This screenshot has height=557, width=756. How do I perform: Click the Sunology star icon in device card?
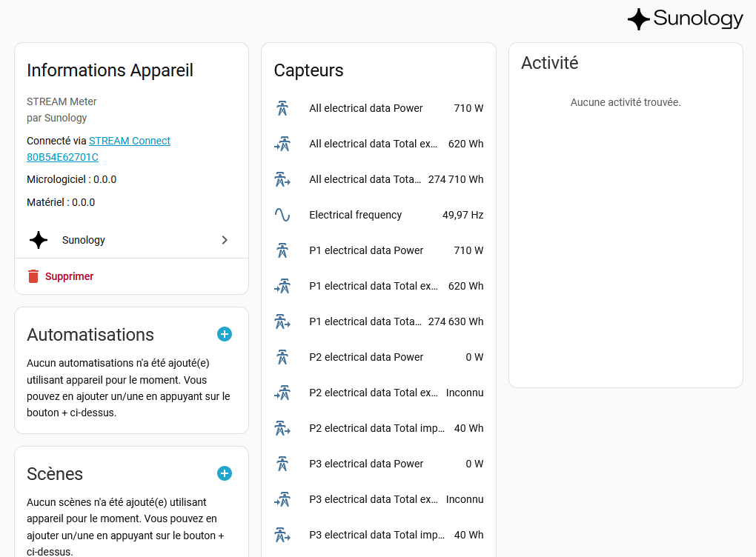coord(39,240)
